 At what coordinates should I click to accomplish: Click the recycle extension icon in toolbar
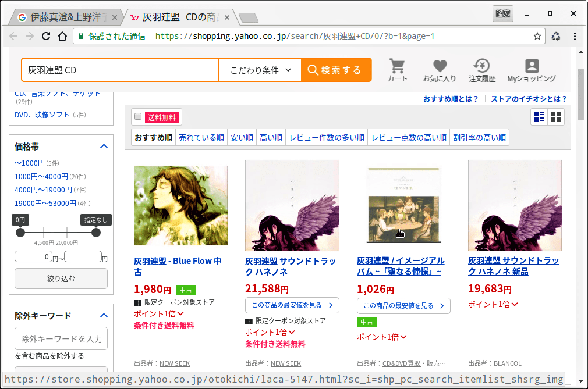pyautogui.click(x=556, y=36)
